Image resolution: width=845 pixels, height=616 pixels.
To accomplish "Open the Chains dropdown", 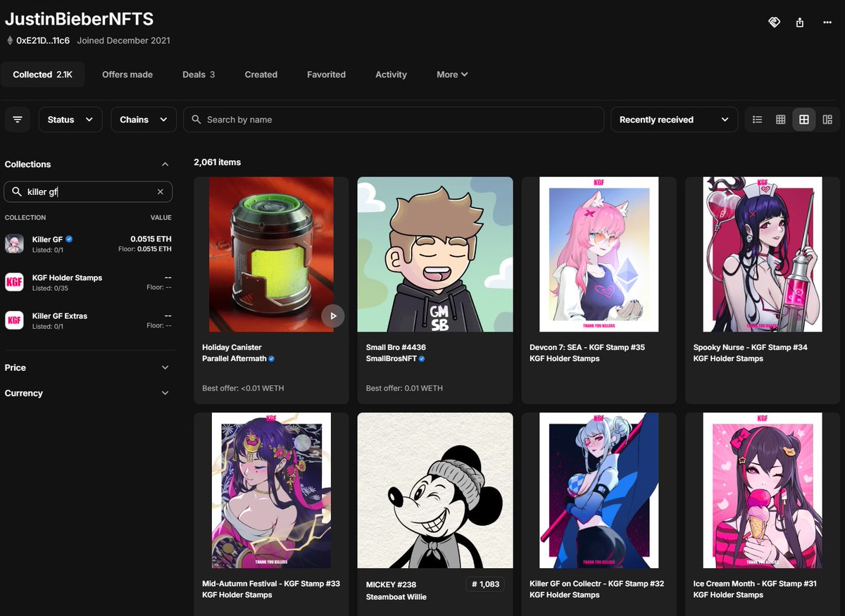I will [144, 120].
